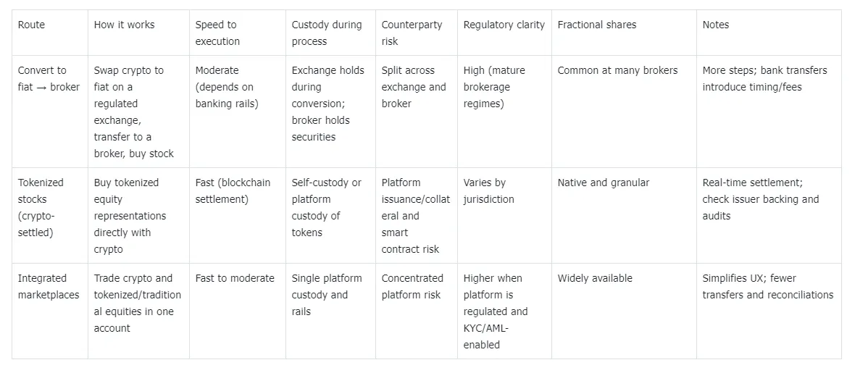868x381 pixels.
Task: Select the "Common at many brokers" cell
Action: coord(617,70)
